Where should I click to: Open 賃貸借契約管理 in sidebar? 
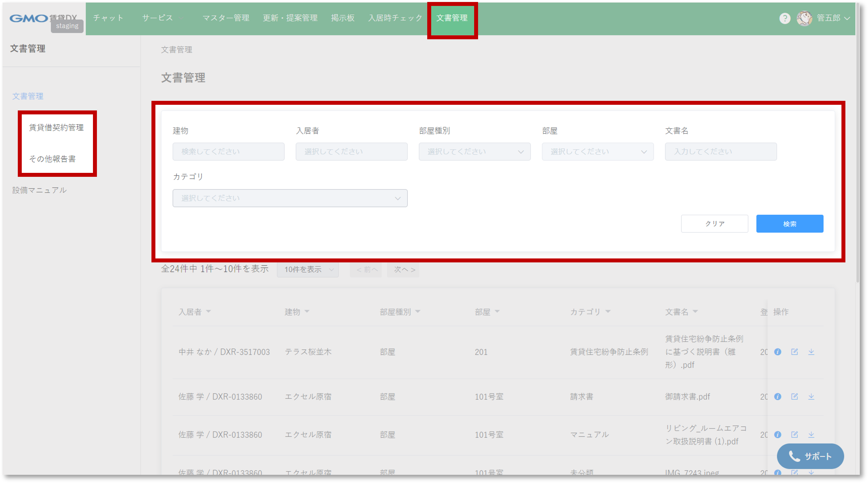coord(56,127)
